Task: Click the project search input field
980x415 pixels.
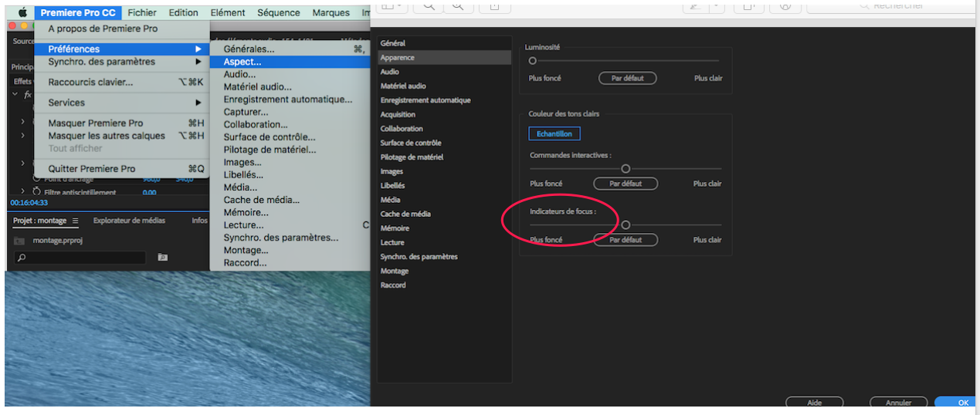Action: point(80,258)
